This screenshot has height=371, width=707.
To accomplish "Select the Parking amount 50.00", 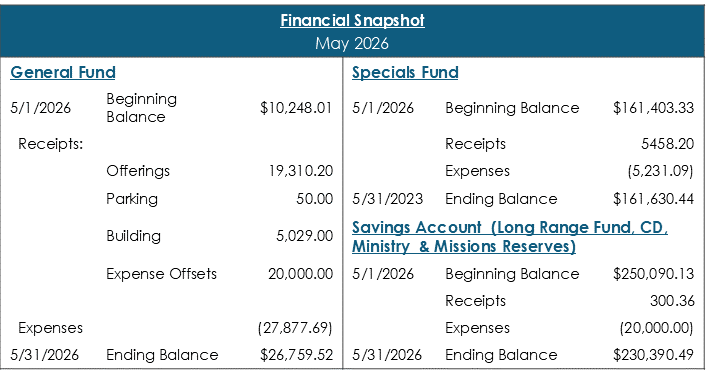I will coord(314,199).
